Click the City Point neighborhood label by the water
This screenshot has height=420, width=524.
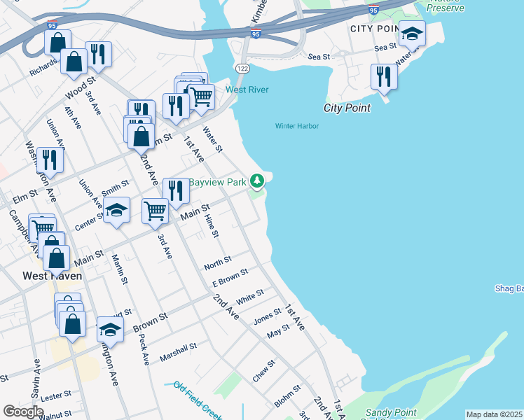click(347, 108)
